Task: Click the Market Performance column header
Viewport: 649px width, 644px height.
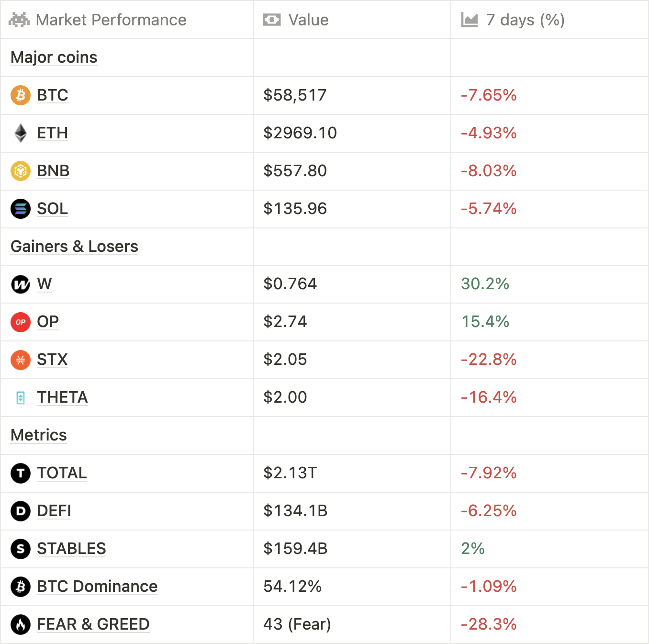Action: (111, 20)
